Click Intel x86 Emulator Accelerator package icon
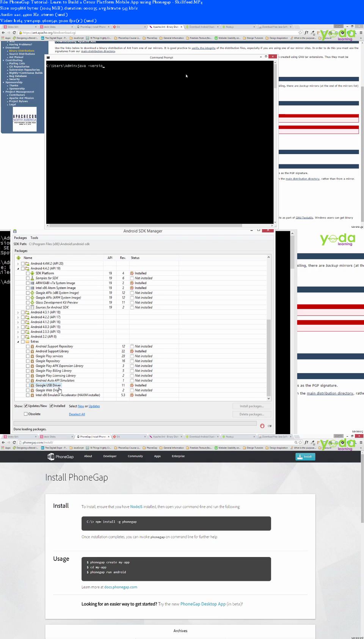The height and width of the screenshot is (639, 364). 33,395
